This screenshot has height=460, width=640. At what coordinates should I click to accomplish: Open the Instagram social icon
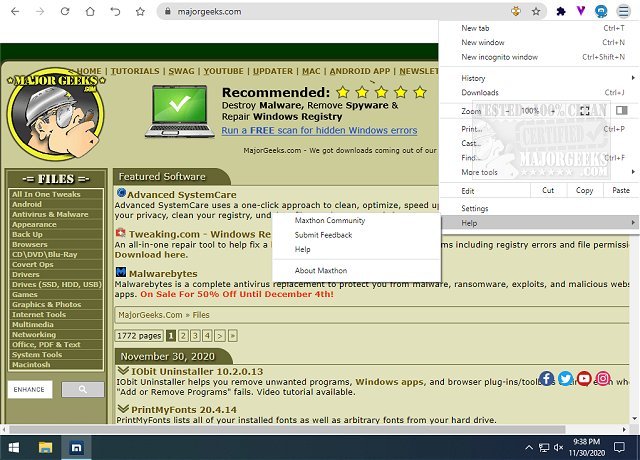coord(603,378)
